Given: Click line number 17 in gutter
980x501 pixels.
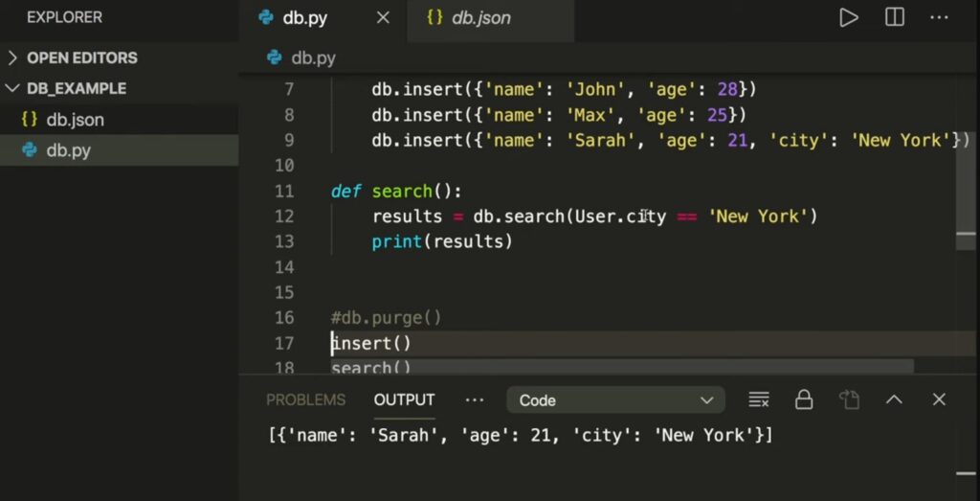Looking at the screenshot, I should (283, 343).
